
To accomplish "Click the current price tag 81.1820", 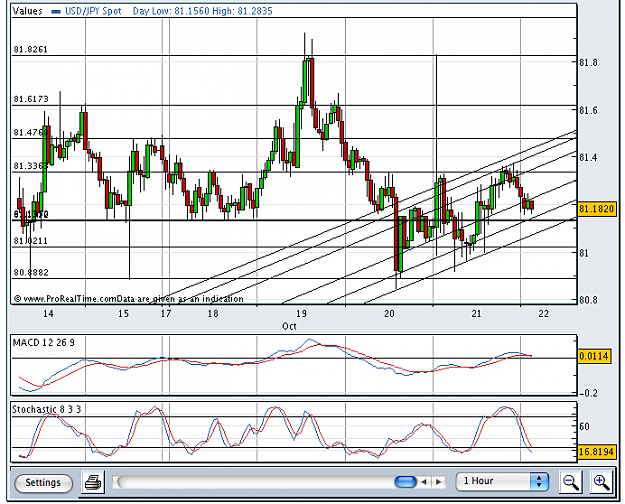I will pos(596,209).
